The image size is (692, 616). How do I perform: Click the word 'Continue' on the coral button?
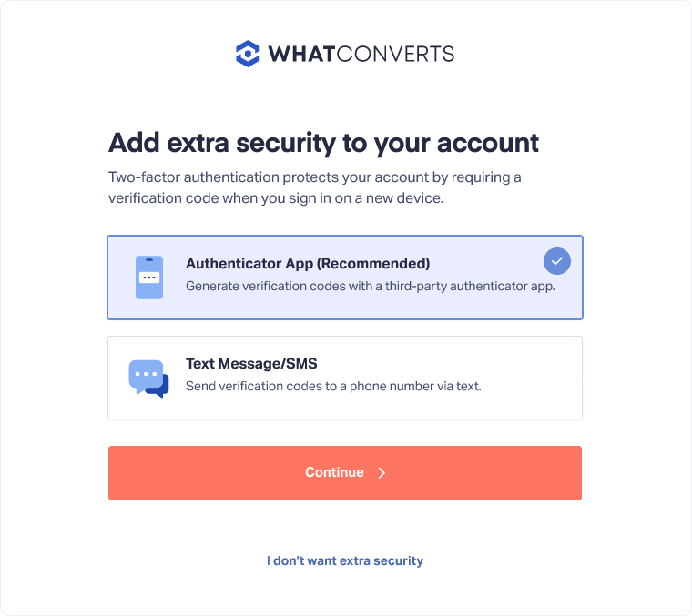point(334,472)
